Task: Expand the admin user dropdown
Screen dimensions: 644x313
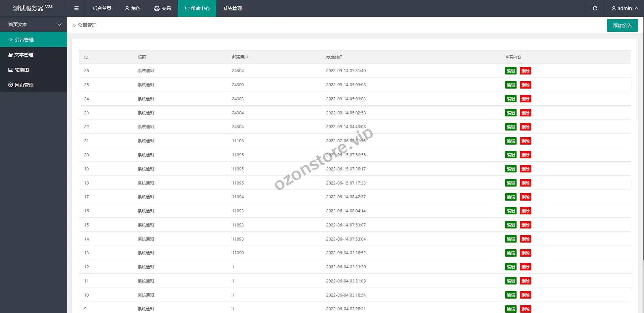Action: [x=625, y=8]
